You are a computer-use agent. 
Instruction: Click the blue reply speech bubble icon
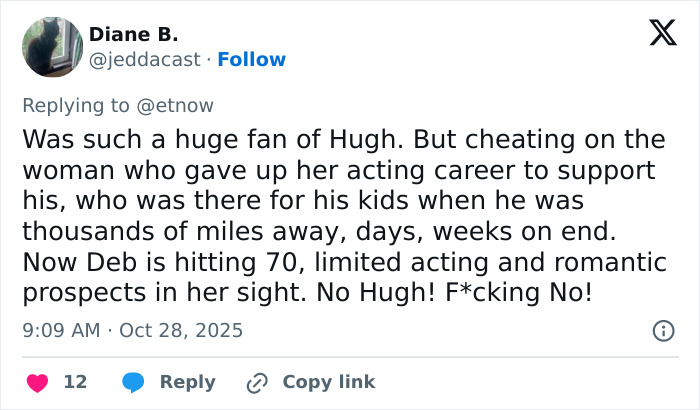[x=132, y=382]
